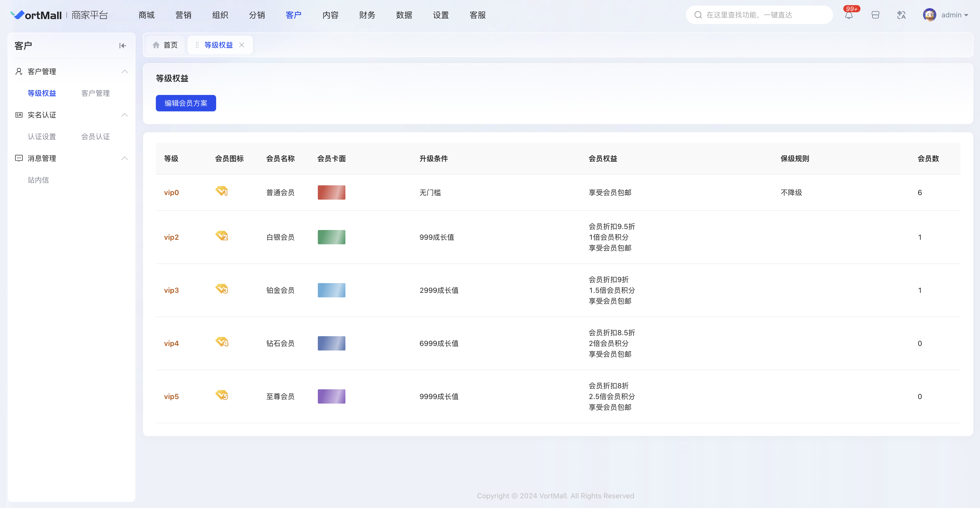This screenshot has height=508, width=980.
Task: Click the language translate icon
Action: coord(901,15)
